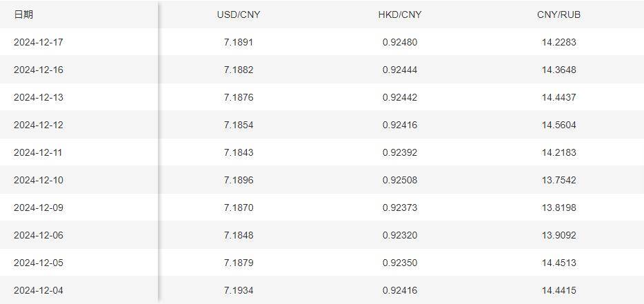Click the 2024-12-17 date cell
Viewport: 644px width, 304px height.
39,42
